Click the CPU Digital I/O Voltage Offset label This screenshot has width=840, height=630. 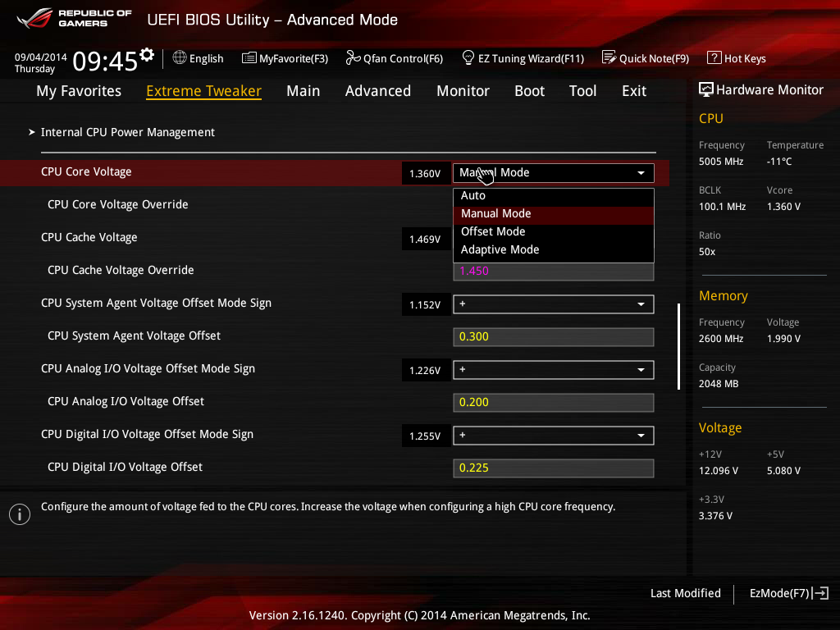[125, 467]
